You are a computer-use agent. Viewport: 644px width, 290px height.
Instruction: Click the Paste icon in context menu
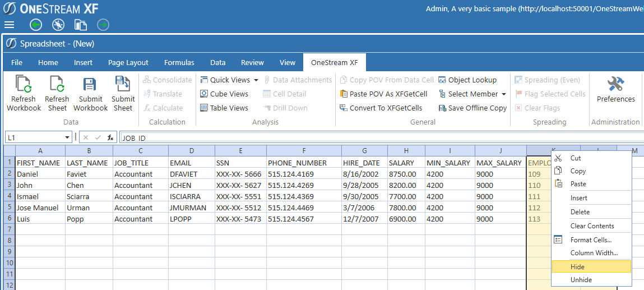coord(558,183)
